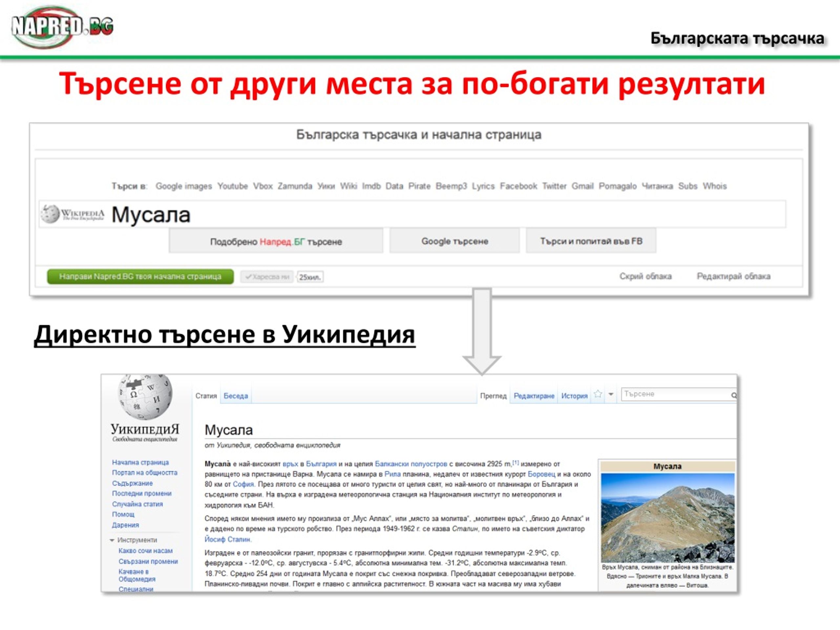Open Начална страница sidebar link

click(x=140, y=462)
